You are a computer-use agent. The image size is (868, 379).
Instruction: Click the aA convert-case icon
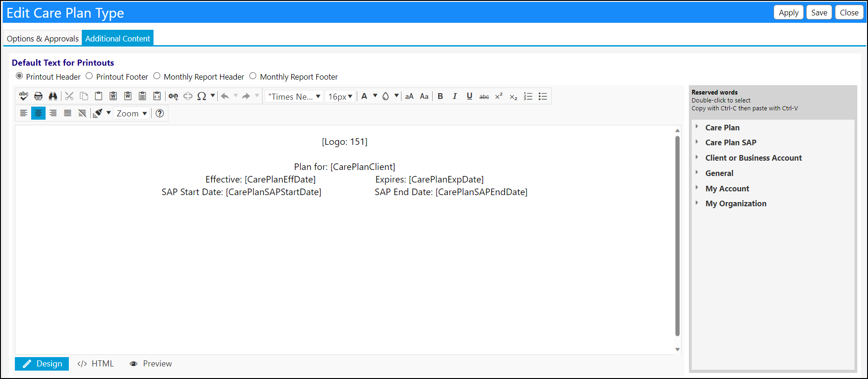pos(409,96)
